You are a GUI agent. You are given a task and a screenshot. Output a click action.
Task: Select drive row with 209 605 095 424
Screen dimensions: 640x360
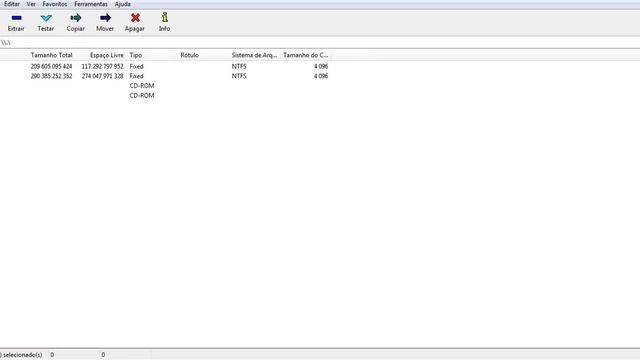[165, 66]
